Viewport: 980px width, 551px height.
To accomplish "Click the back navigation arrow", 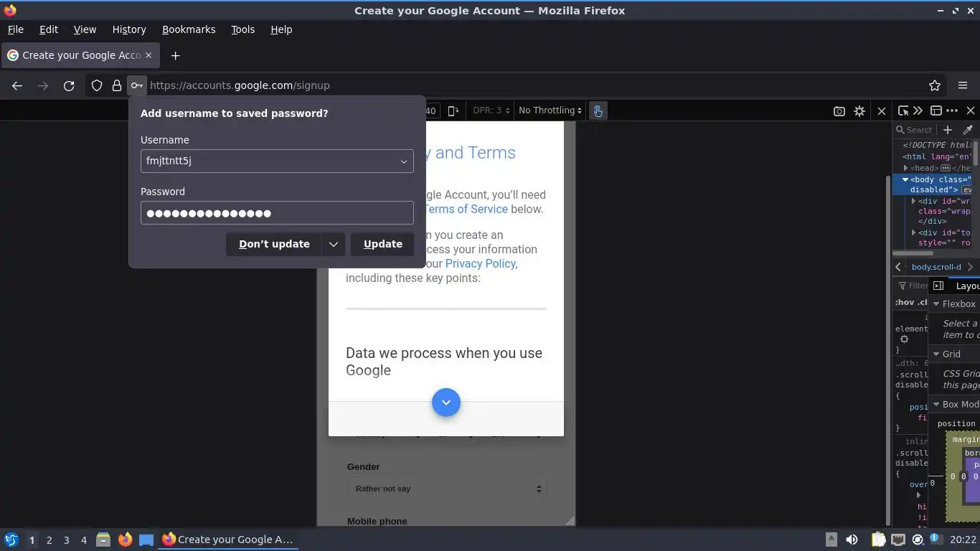I will 17,85.
